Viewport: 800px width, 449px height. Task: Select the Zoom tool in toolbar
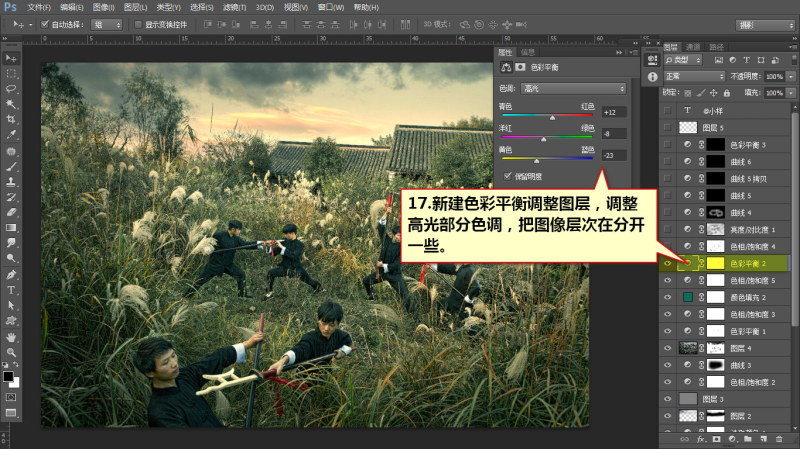[x=11, y=353]
